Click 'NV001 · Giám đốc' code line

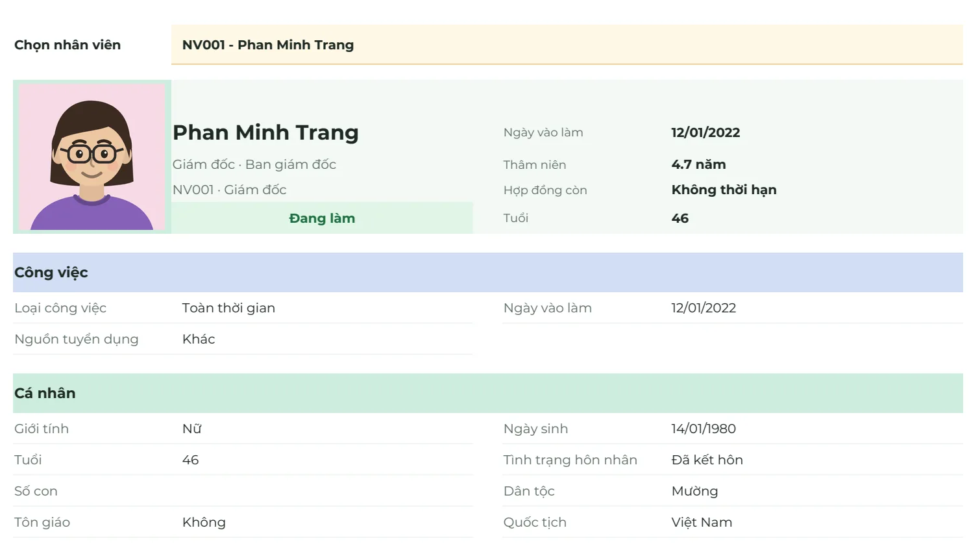pyautogui.click(x=230, y=190)
